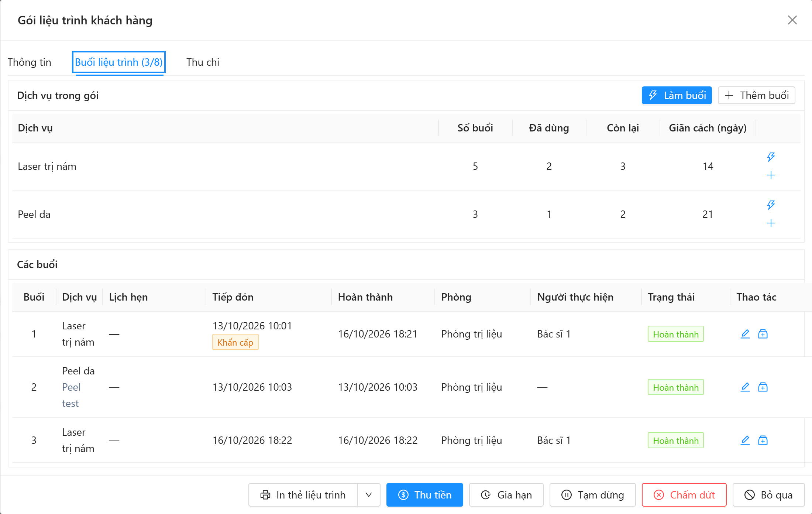The width and height of the screenshot is (812, 514).
Task: Click the Thêm buổi button
Action: tap(756, 95)
